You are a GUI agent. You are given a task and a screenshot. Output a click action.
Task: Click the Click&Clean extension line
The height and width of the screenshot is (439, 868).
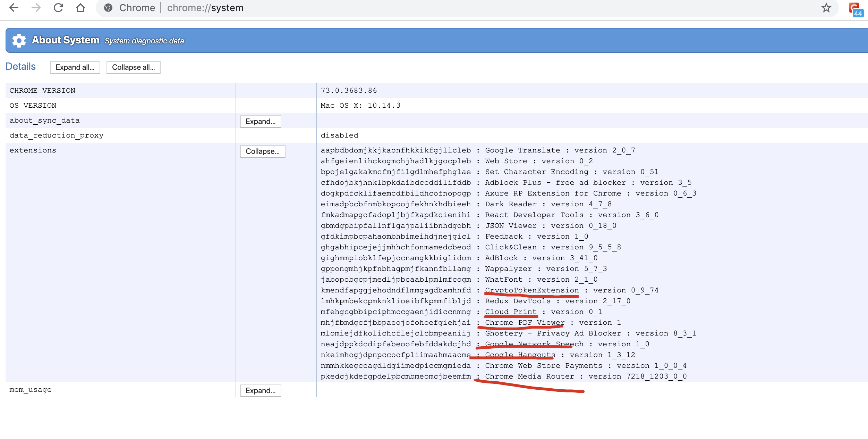pyautogui.click(x=471, y=247)
